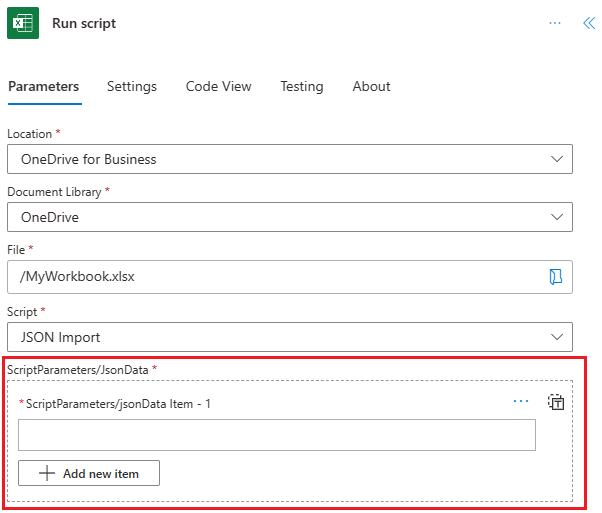Switch to input entire array icon
Image resolution: width=602 pixels, height=513 pixels.
pos(556,402)
